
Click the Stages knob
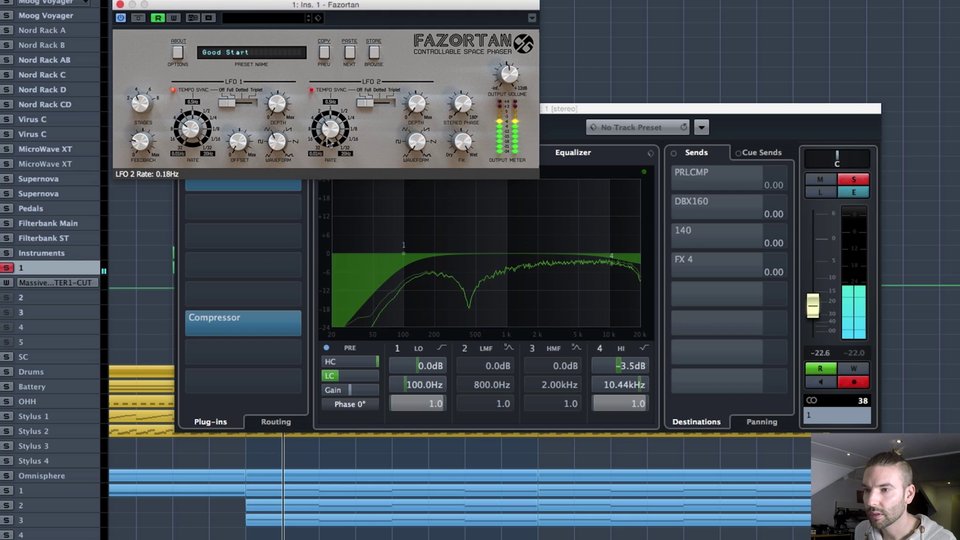(x=141, y=103)
